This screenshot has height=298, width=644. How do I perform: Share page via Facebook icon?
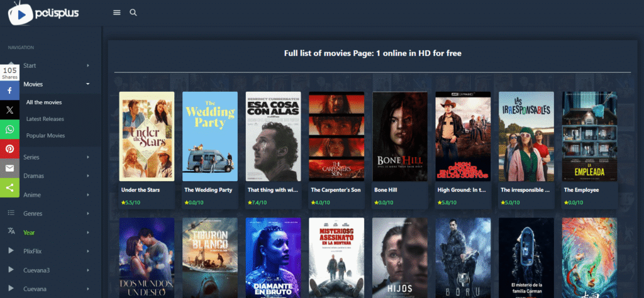click(10, 91)
